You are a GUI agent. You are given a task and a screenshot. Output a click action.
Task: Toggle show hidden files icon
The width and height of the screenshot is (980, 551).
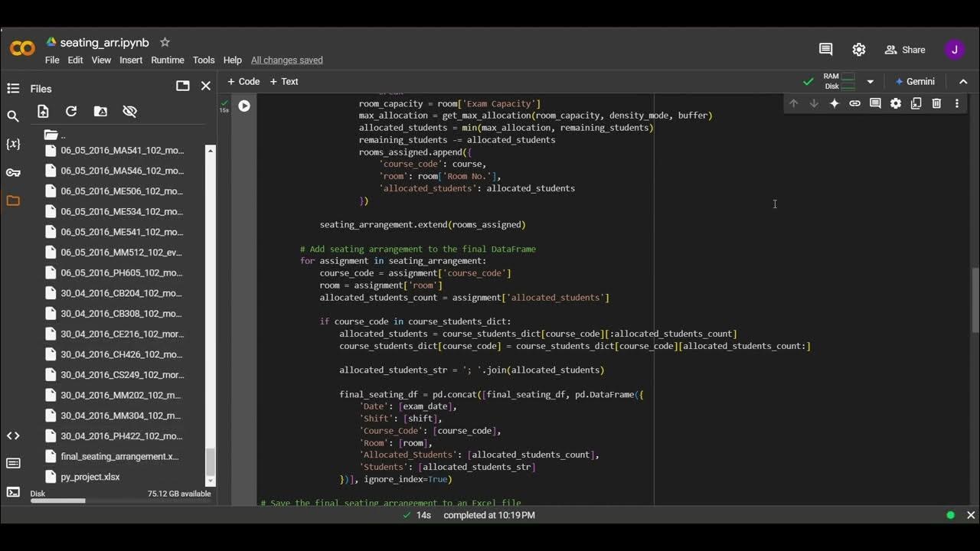tap(129, 112)
